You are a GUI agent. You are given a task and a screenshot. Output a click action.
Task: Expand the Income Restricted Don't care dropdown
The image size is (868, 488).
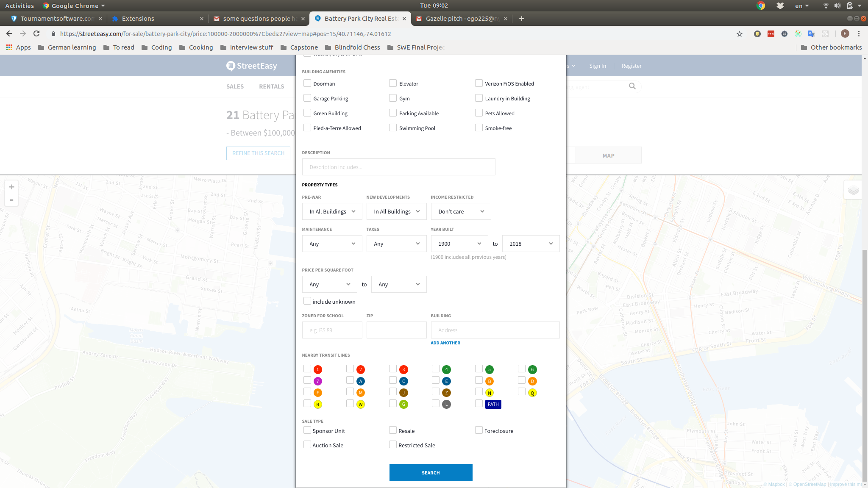coord(461,211)
